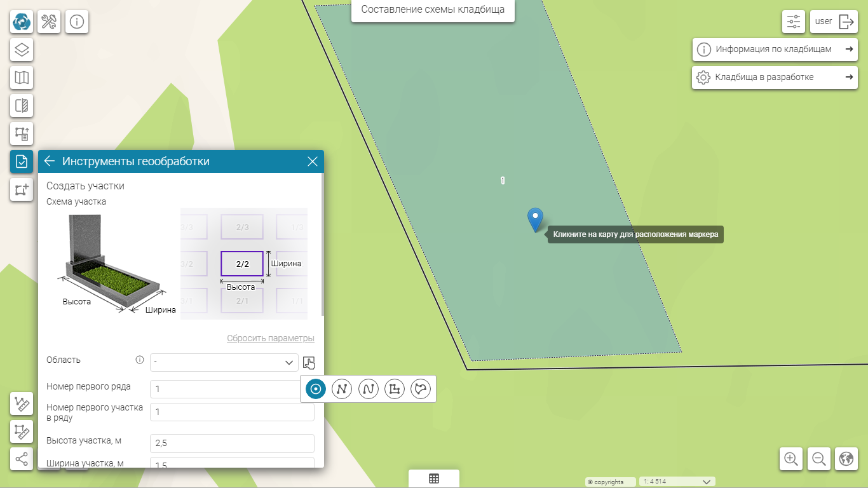Log out using the user button

point(834,22)
